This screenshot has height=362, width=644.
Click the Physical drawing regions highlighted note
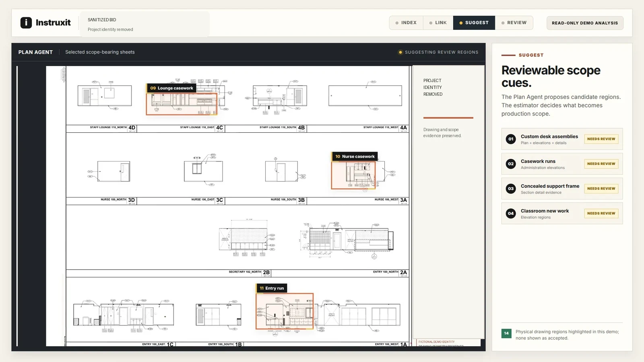coord(567,335)
